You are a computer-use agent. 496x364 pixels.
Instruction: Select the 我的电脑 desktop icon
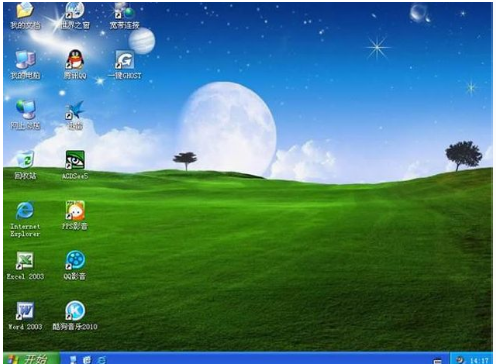coord(25,60)
